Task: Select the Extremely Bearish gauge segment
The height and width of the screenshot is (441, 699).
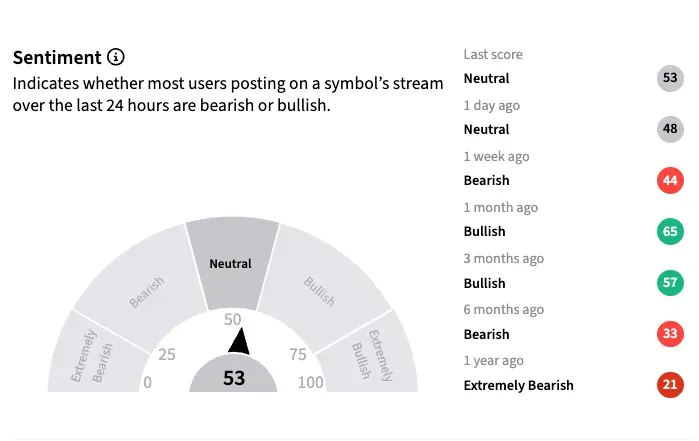Action: [x=95, y=355]
